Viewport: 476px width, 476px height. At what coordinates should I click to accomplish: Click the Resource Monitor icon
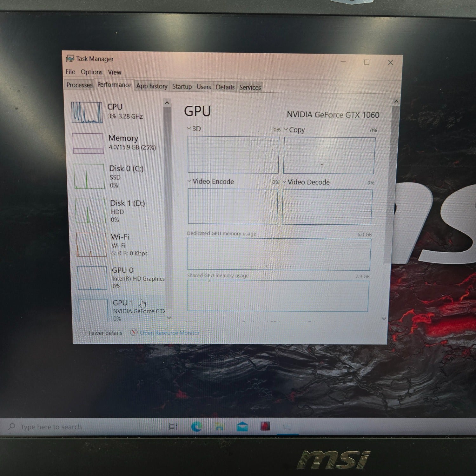(134, 333)
